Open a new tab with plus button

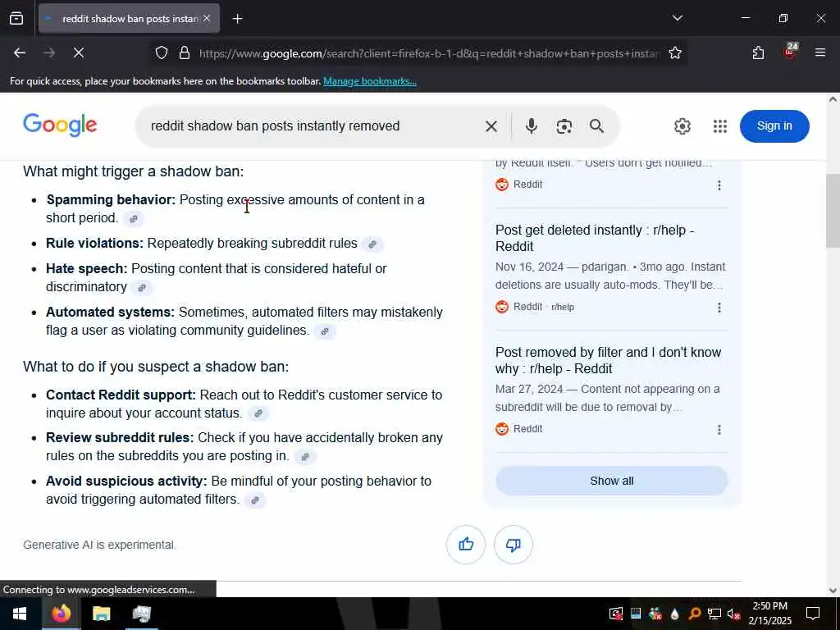[x=237, y=19]
